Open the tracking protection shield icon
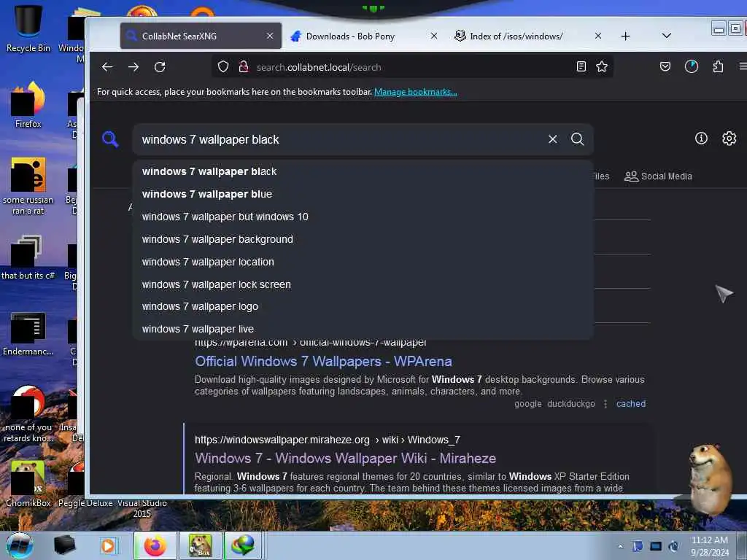Screen dimensions: 747x560 [x=223, y=66]
